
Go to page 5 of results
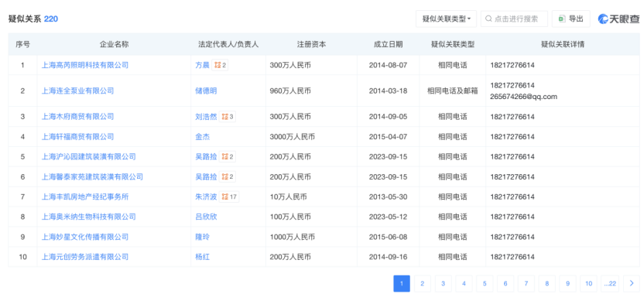(x=485, y=283)
